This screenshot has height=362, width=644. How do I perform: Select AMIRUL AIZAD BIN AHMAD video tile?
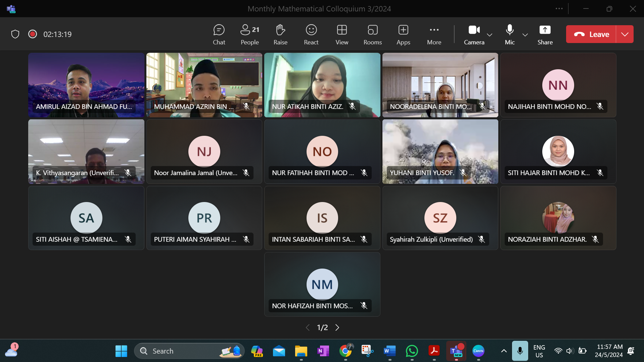tap(86, 85)
